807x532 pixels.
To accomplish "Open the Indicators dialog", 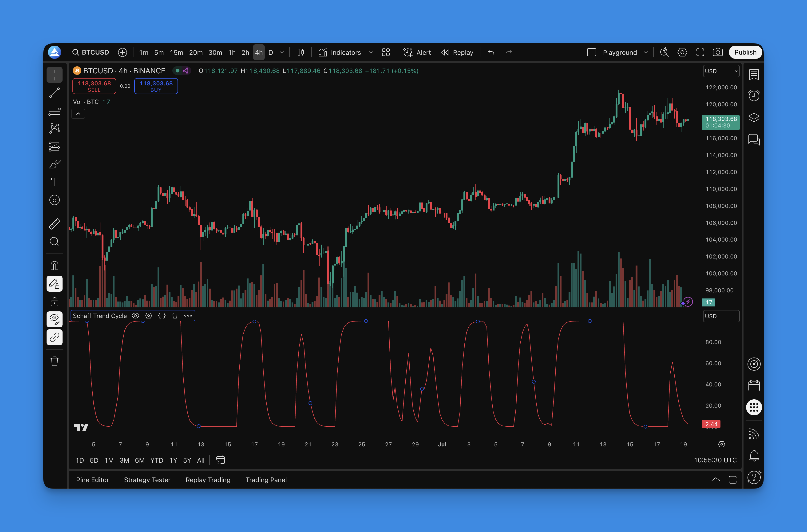I will (340, 53).
